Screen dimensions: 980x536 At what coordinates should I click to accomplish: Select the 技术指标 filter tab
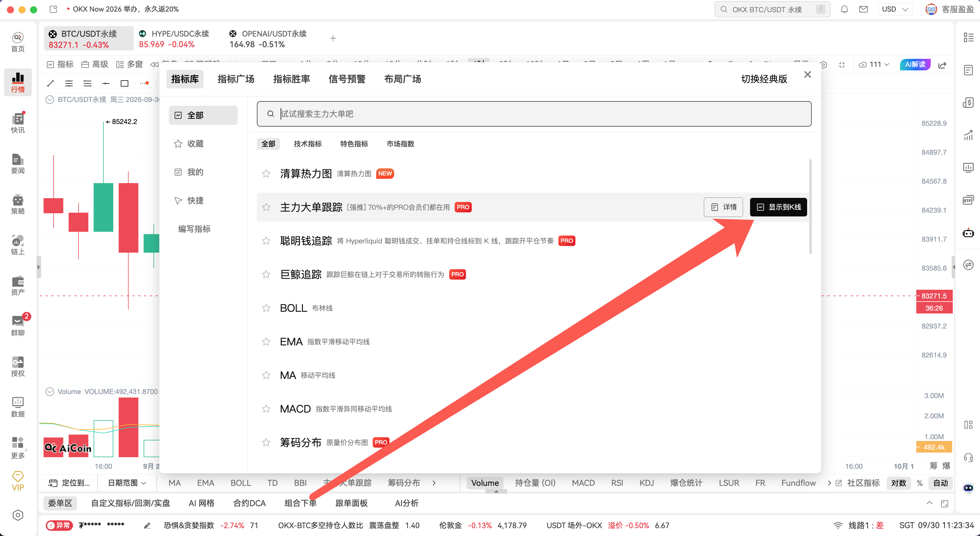click(x=308, y=144)
